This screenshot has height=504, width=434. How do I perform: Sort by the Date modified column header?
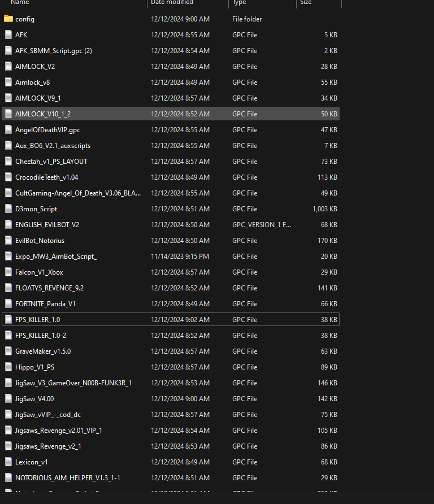pyautogui.click(x=172, y=2)
